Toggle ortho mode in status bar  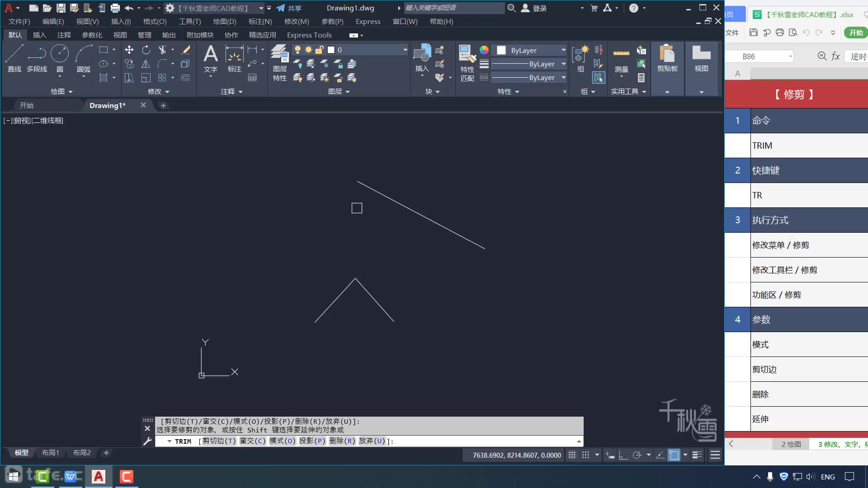point(623,455)
